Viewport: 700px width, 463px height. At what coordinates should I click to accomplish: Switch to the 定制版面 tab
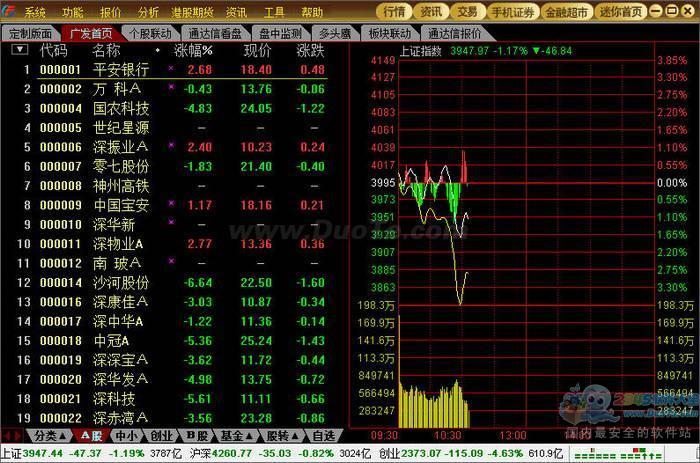(x=30, y=33)
